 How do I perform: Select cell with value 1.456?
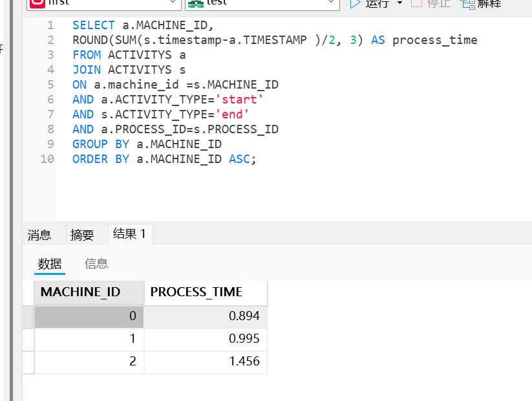[206, 362]
